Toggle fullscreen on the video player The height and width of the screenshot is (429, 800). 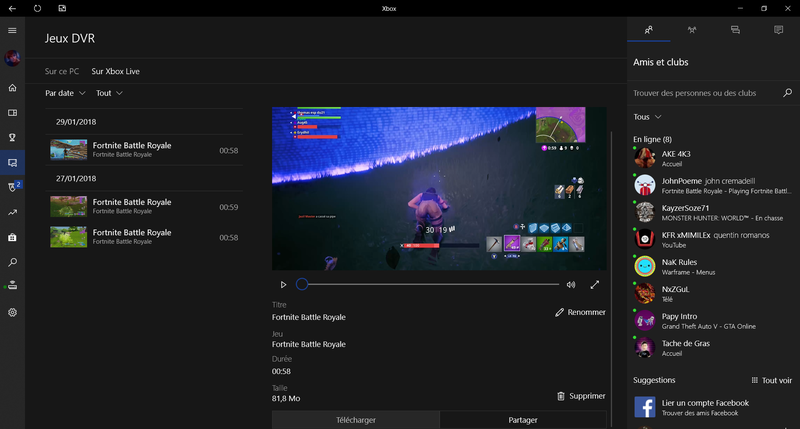coord(595,285)
